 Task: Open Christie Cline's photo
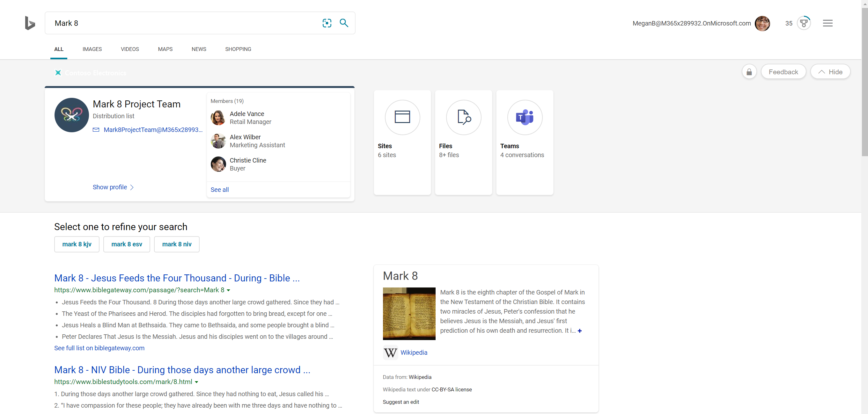(x=218, y=164)
